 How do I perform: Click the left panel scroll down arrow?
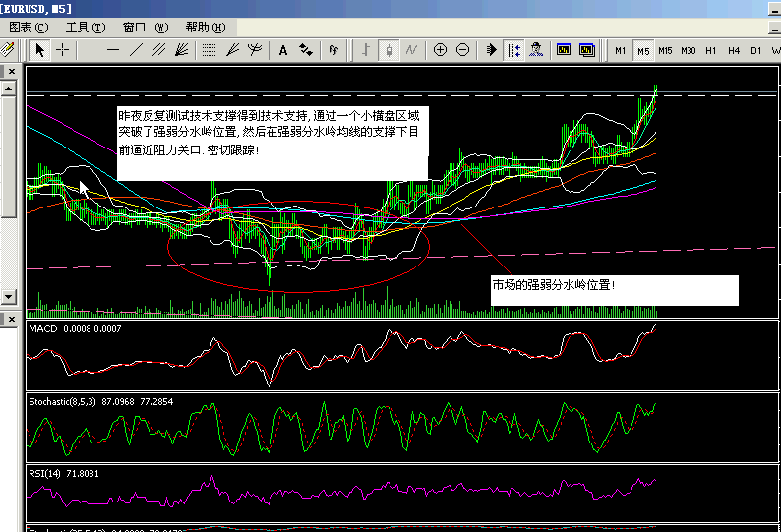coord(9,297)
